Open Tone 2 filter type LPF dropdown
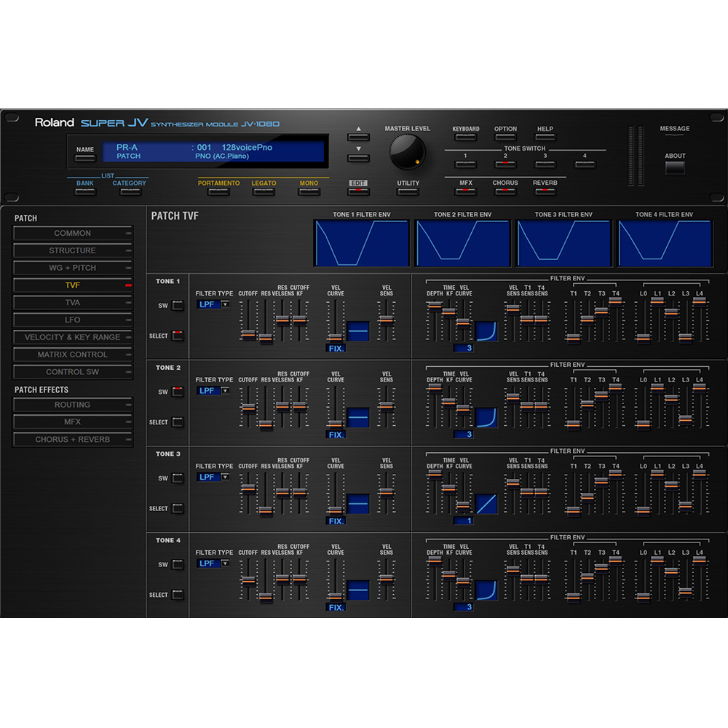The image size is (728, 728). pyautogui.click(x=213, y=391)
